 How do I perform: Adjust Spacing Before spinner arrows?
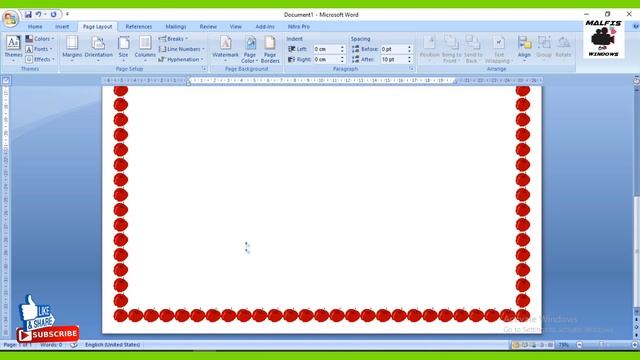[x=409, y=49]
